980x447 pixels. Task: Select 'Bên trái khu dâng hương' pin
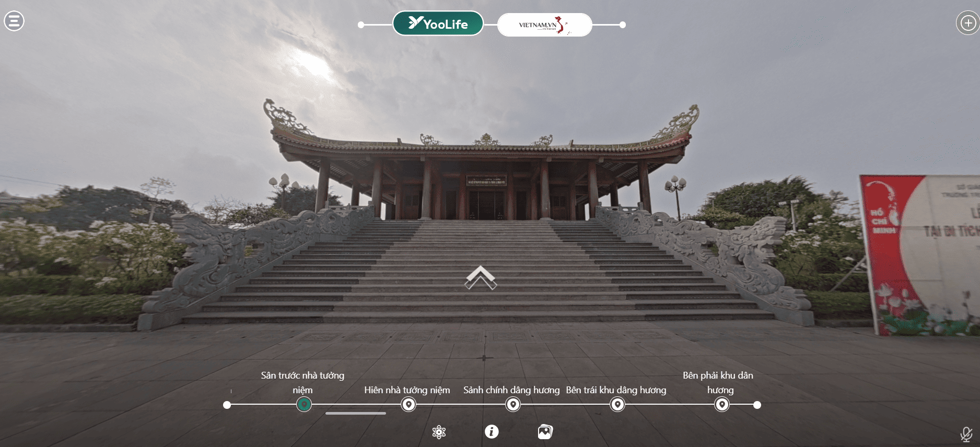tap(617, 404)
